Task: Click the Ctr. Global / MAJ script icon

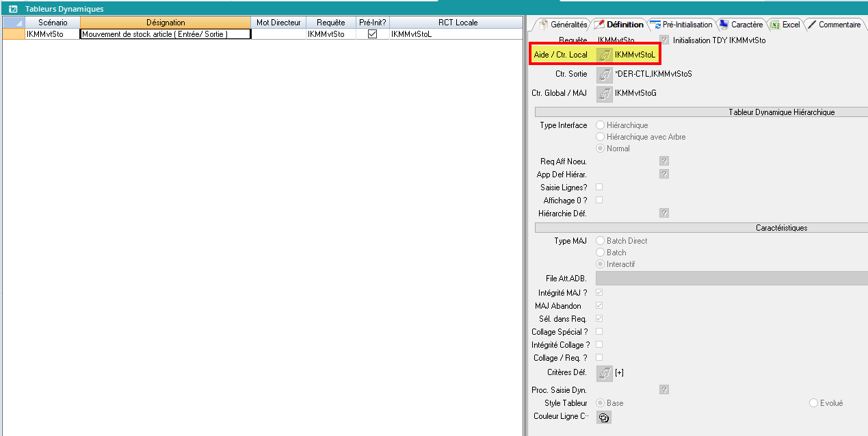Action: coord(604,93)
